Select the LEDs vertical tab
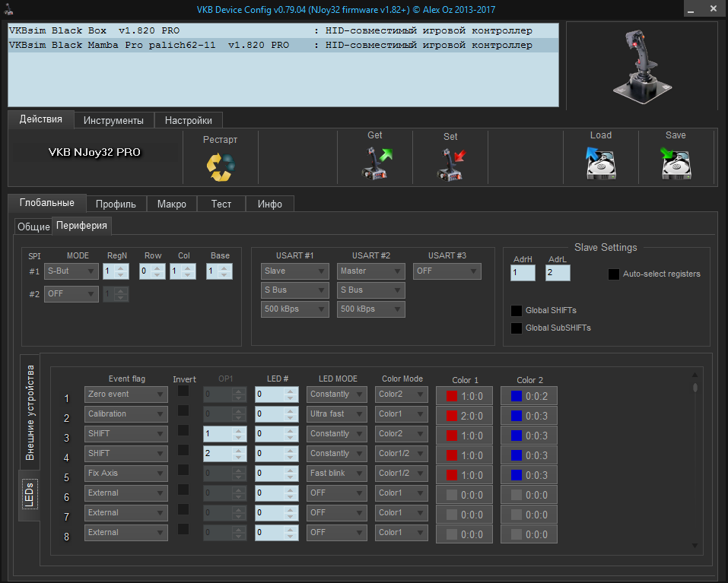 click(x=29, y=495)
